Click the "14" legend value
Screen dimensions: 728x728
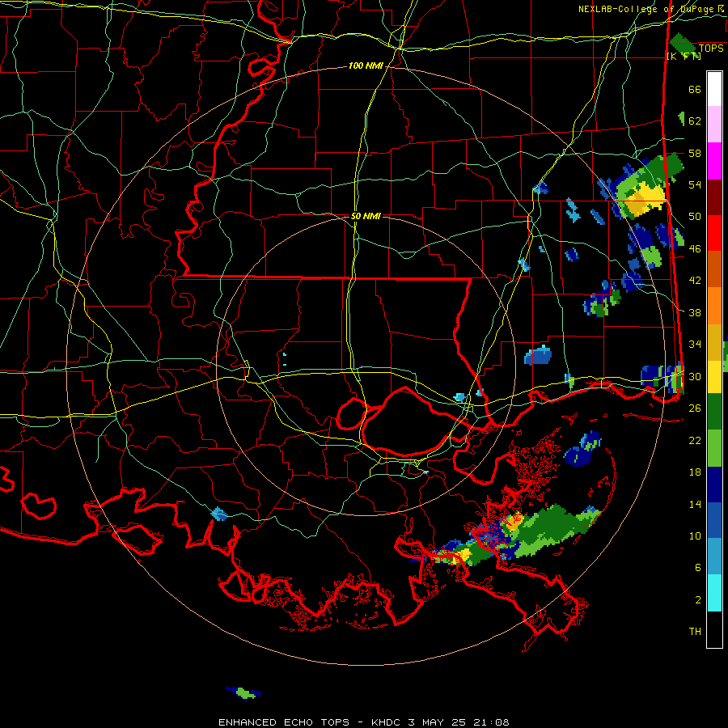[x=695, y=504]
